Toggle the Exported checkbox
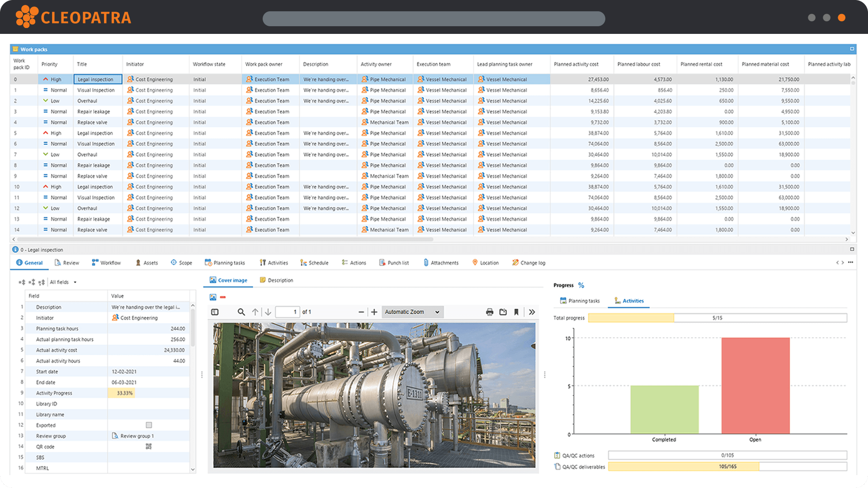The height and width of the screenshot is (488, 868). click(149, 425)
